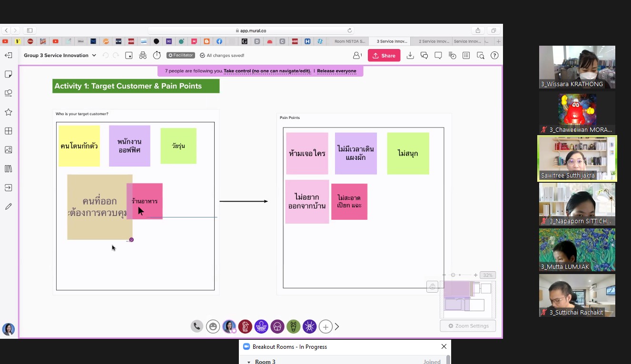Image resolution: width=631 pixels, height=364 pixels.
Task: Open the frameworks grid tool
Action: click(x=8, y=131)
